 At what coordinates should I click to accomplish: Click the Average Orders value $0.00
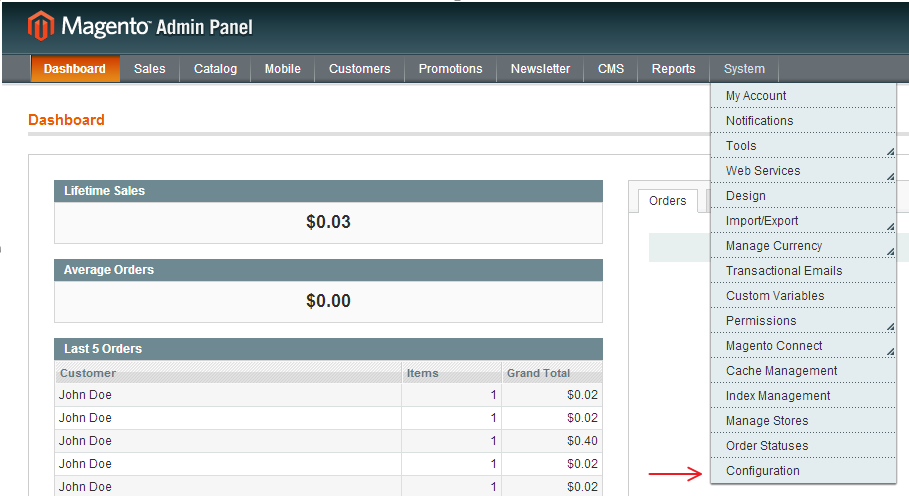click(x=328, y=301)
